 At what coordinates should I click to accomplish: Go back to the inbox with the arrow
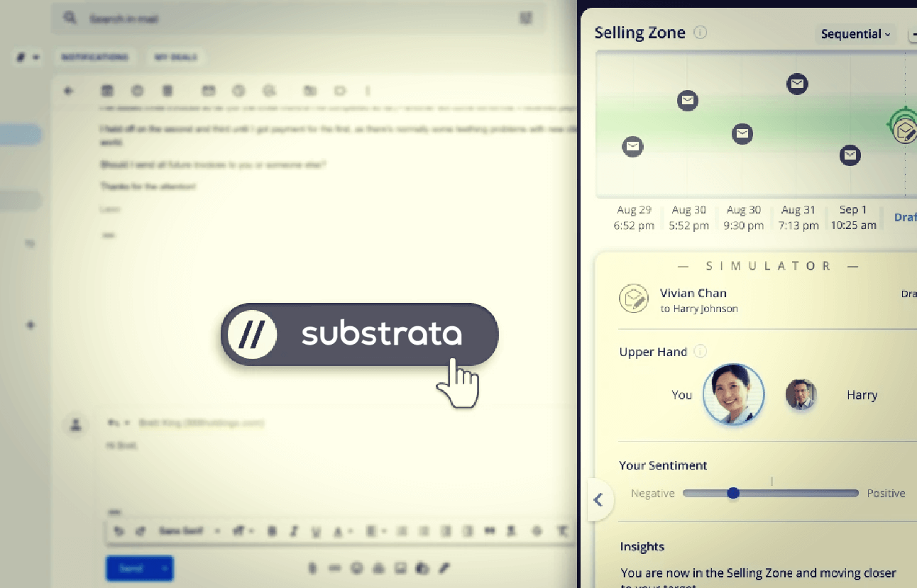tap(69, 91)
